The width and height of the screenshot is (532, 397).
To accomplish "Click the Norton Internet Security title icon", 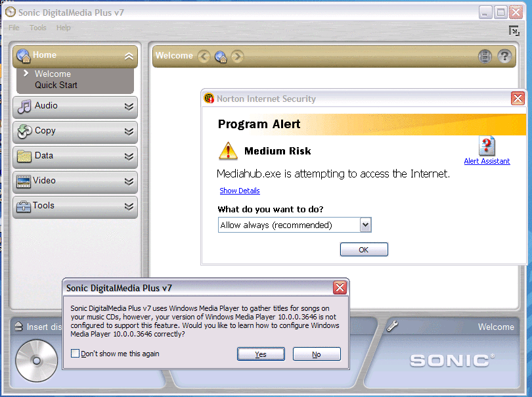I will pos(209,99).
